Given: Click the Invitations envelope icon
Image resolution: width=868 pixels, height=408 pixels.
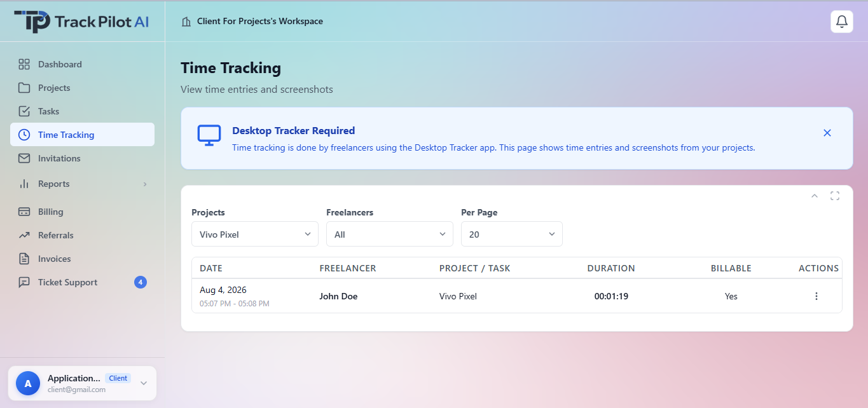Looking at the screenshot, I should (24, 158).
